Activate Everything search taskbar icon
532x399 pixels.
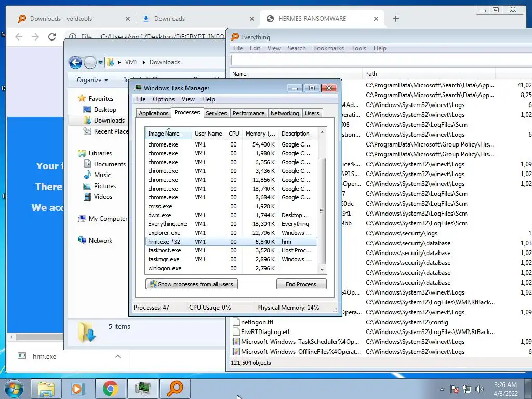(175, 389)
